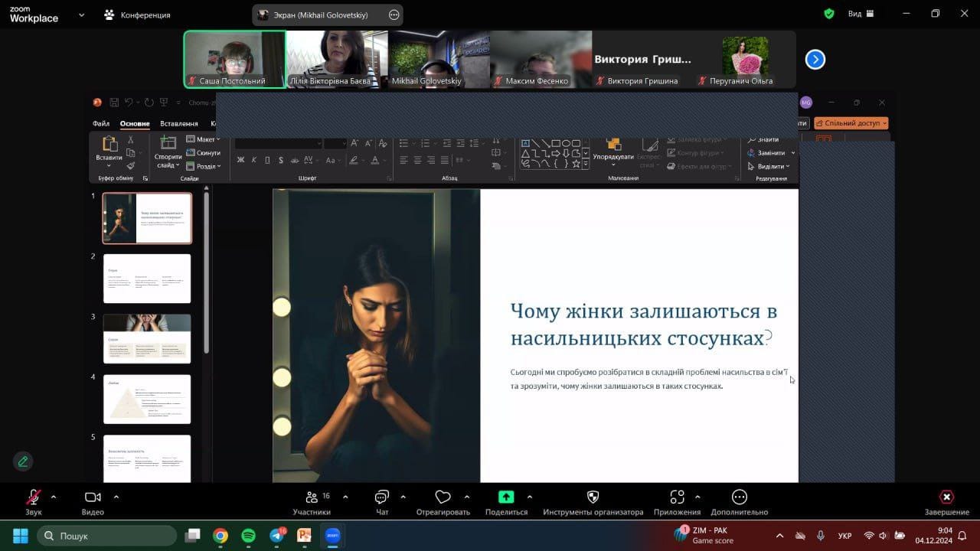Viewport: 980px width, 551px height.
Task: Click the green Поделиться share screen icon
Action: click(x=506, y=497)
